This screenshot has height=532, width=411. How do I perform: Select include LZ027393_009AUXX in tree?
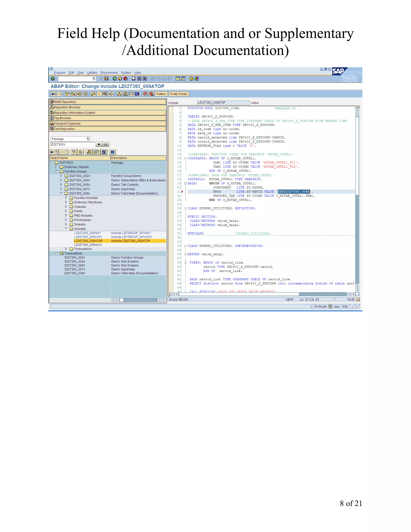(x=88, y=245)
